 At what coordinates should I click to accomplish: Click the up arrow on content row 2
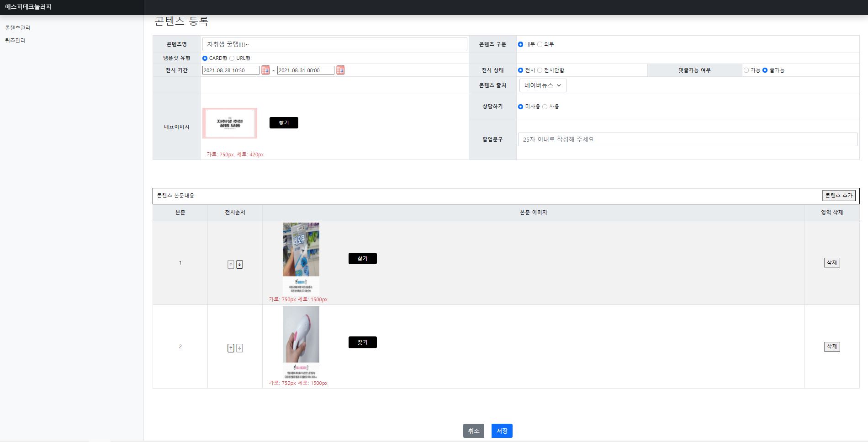point(231,347)
